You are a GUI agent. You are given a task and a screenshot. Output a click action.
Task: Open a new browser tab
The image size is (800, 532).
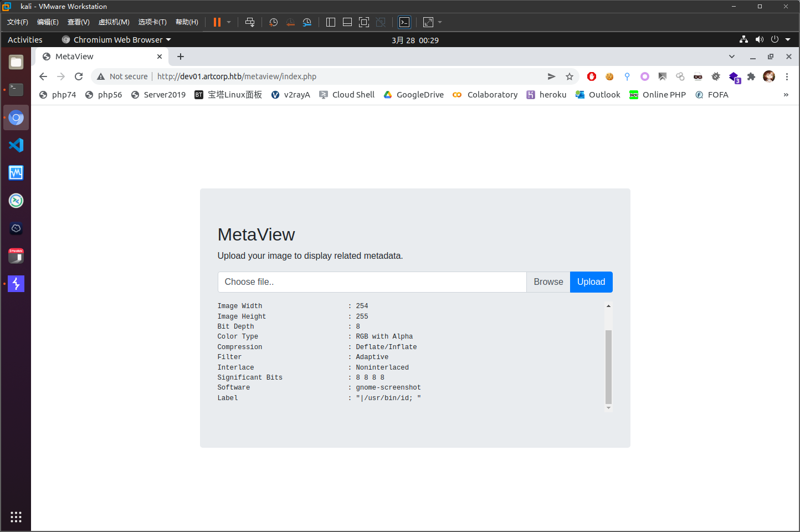(x=181, y=57)
